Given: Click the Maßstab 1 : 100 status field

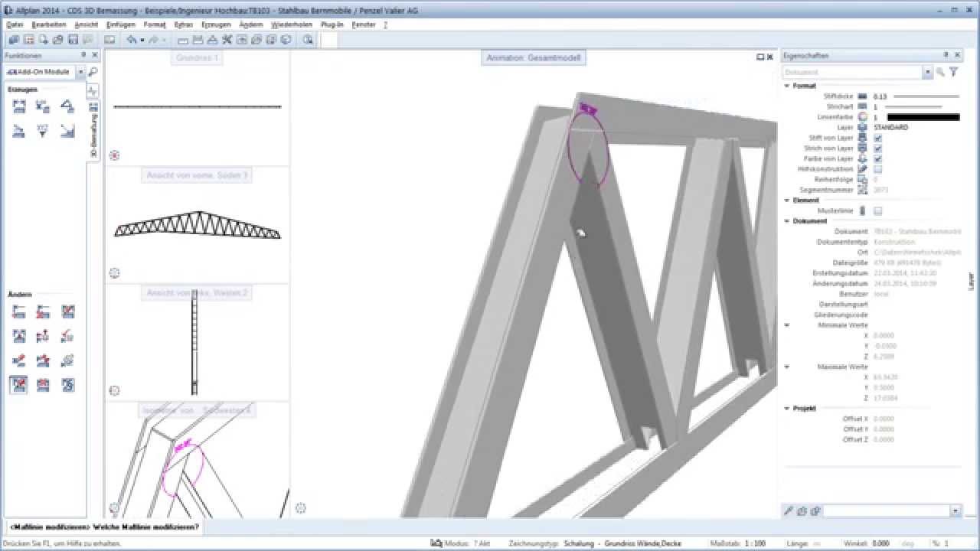Looking at the screenshot, I should point(739,543).
